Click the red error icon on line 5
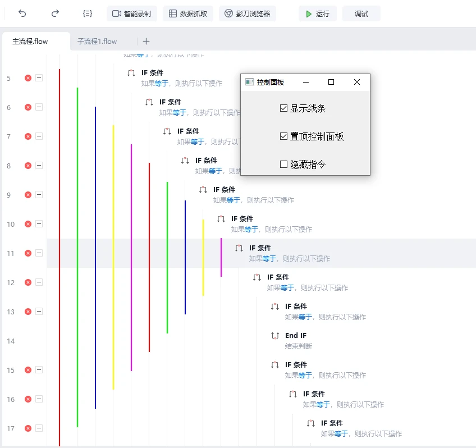This screenshot has height=448, width=476. (x=28, y=78)
